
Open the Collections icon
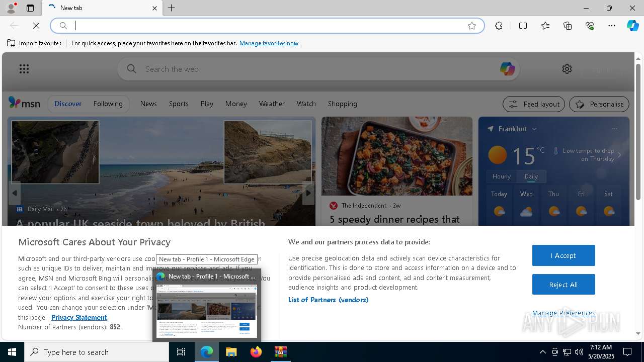coord(568,26)
